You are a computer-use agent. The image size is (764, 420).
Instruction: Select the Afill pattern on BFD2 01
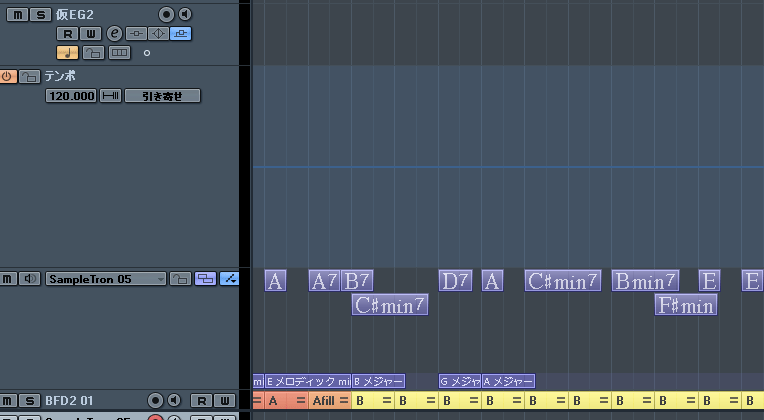coord(330,401)
